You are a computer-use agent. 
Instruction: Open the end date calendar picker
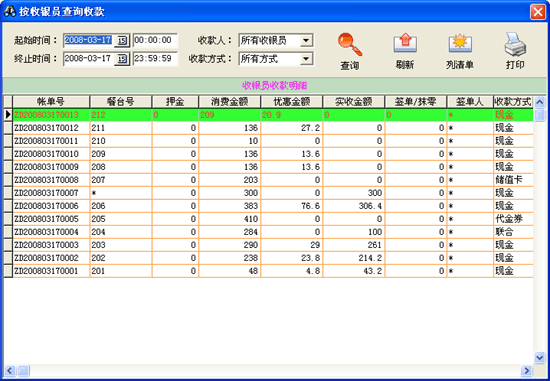click(122, 59)
